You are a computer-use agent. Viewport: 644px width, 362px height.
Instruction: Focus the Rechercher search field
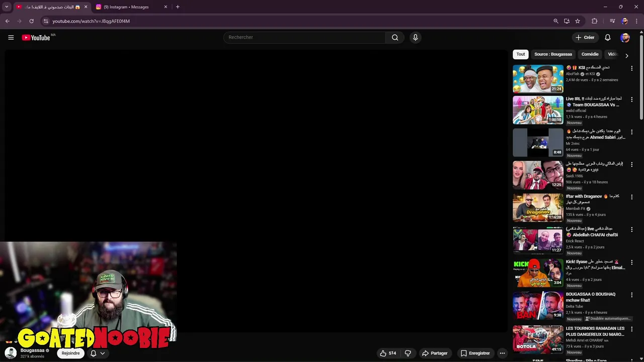[304, 37]
